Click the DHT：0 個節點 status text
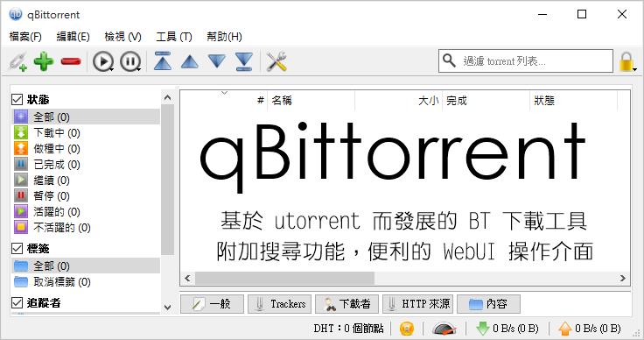The height and width of the screenshot is (340, 644). (x=349, y=329)
